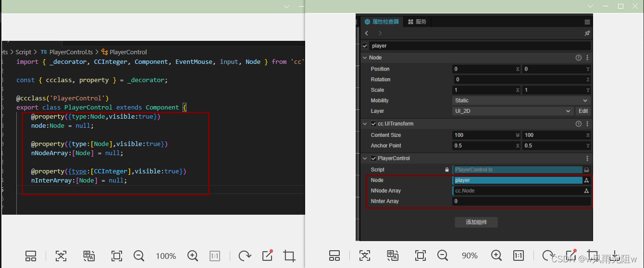Image resolution: width=644 pixels, height=268 pixels.
Task: Open the inspector panel hamburger menu
Action: [587, 22]
